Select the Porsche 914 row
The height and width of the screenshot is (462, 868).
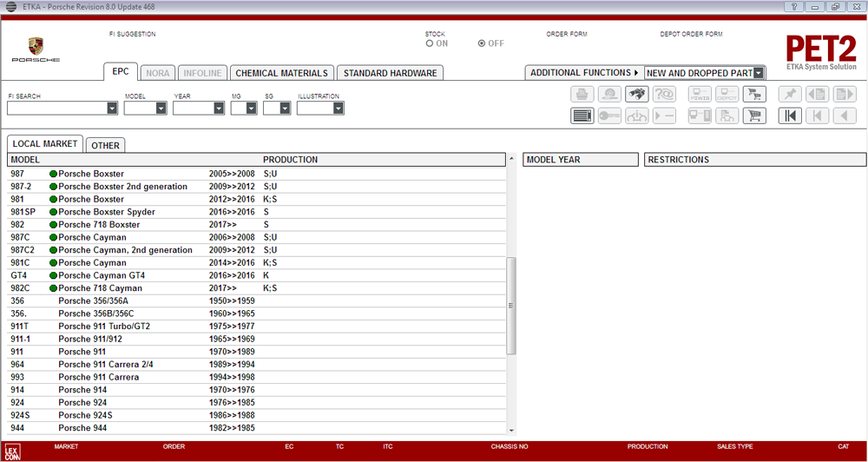[x=256, y=390]
